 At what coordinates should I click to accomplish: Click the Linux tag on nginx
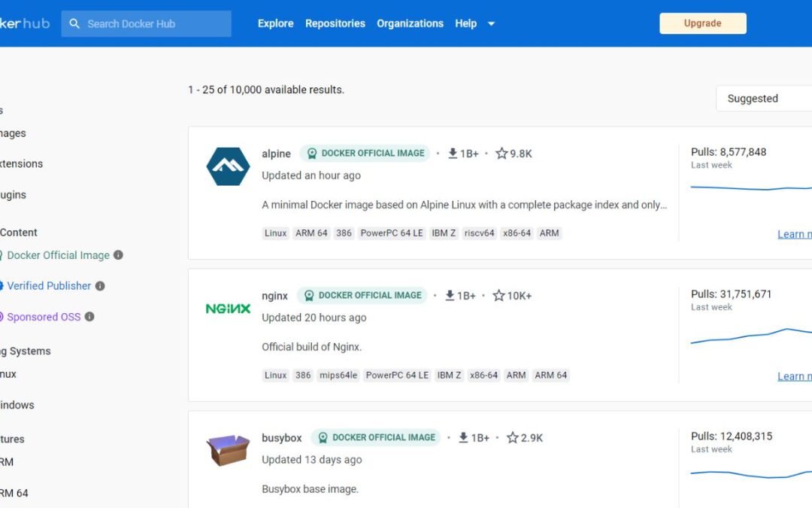(x=275, y=376)
